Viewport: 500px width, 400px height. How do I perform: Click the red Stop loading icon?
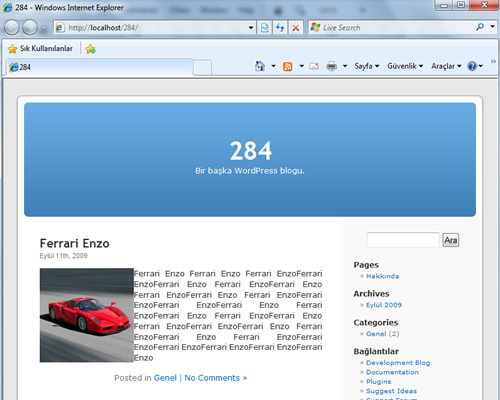[x=296, y=28]
